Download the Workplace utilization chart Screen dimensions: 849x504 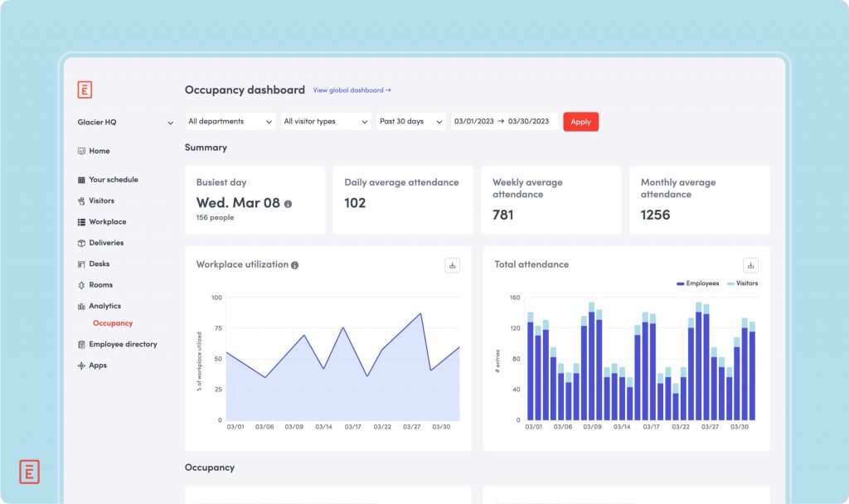click(453, 265)
